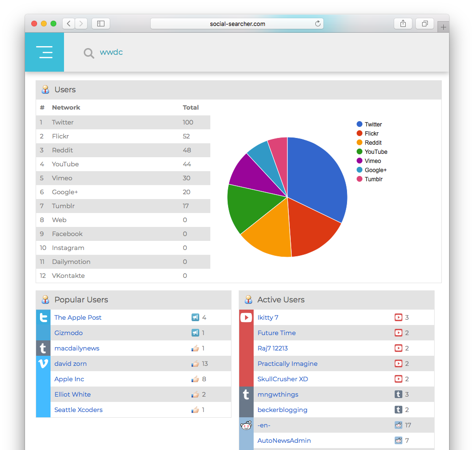Select the Google+ row in the table

click(123, 192)
